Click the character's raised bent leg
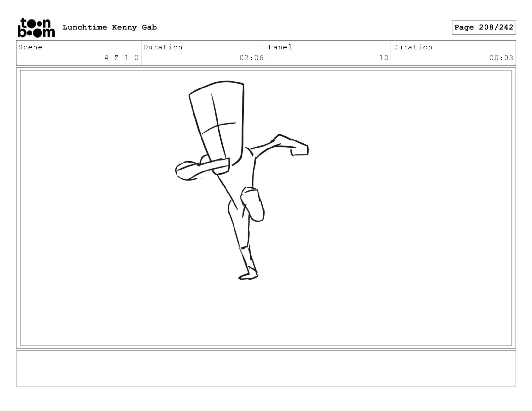Screen dimensions: 532x411 pyautogui.click(x=253, y=205)
